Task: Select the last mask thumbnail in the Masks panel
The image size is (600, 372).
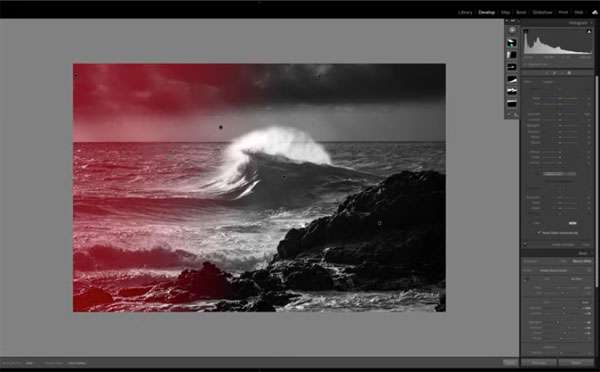Action: pyautogui.click(x=512, y=104)
